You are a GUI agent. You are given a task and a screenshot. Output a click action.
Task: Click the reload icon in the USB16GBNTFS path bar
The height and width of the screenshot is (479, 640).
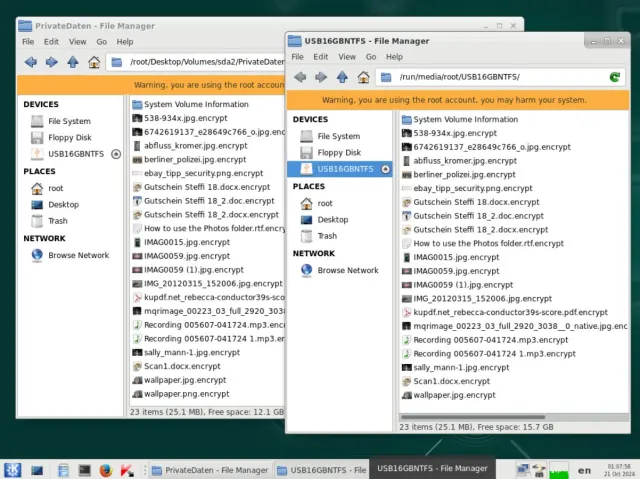point(614,77)
